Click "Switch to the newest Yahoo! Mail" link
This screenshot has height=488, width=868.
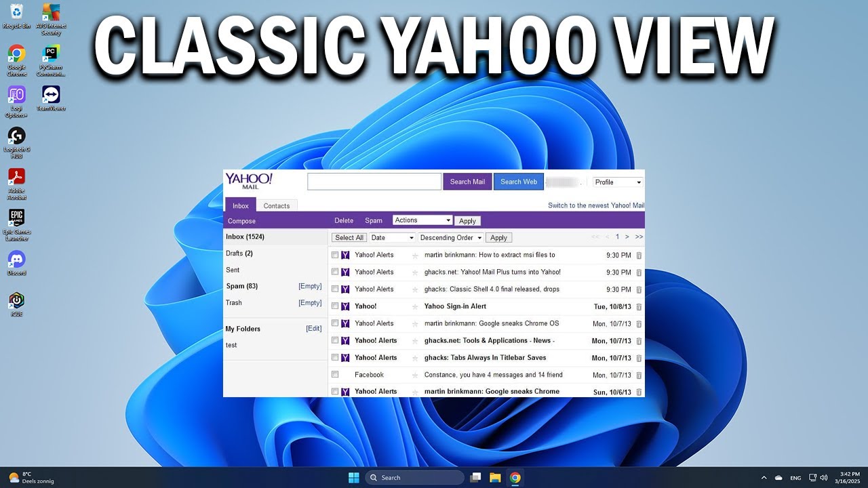(596, 205)
